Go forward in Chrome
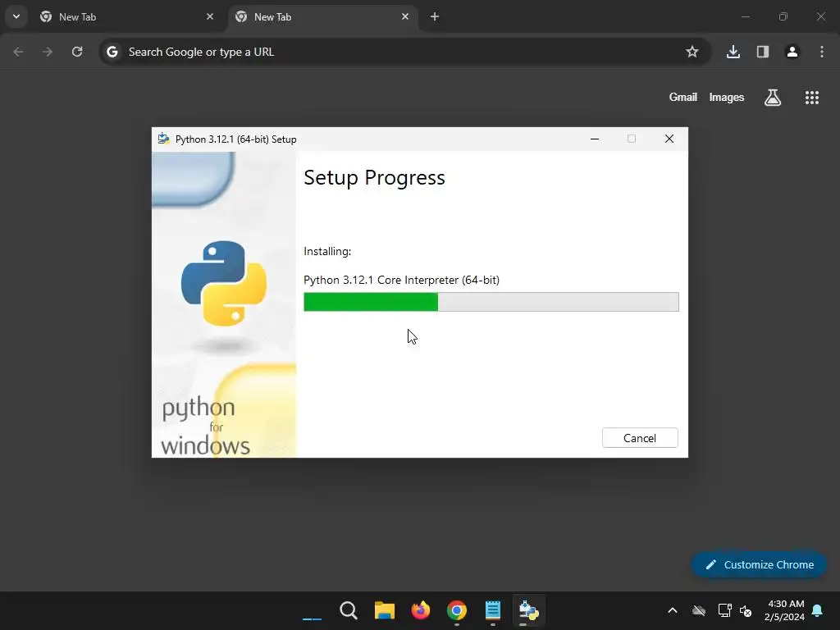Screen dimensions: 840x630 point(48,52)
